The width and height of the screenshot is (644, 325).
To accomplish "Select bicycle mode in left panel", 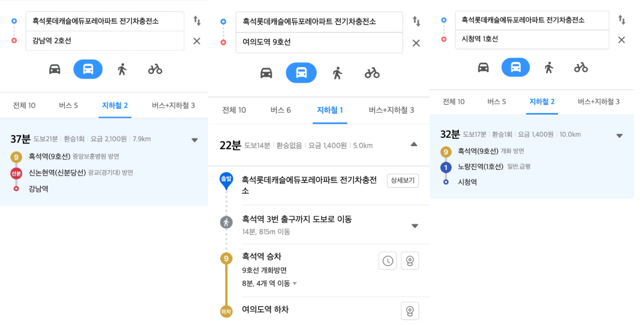I will pos(155,69).
